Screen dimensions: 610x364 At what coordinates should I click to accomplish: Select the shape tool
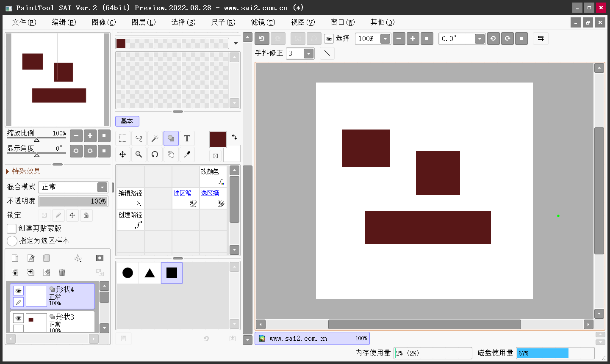171,138
